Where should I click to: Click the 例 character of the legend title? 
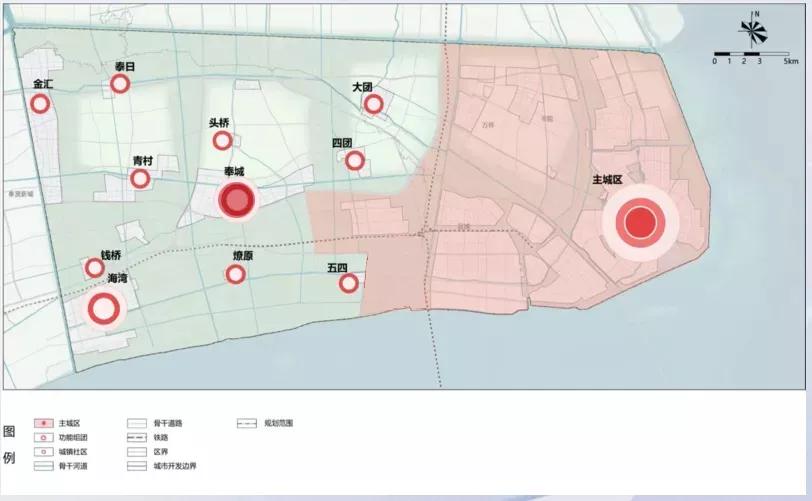point(9,458)
